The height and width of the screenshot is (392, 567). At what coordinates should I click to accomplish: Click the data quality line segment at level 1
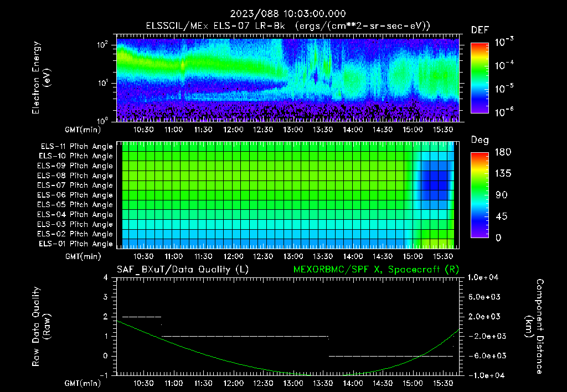(245, 336)
